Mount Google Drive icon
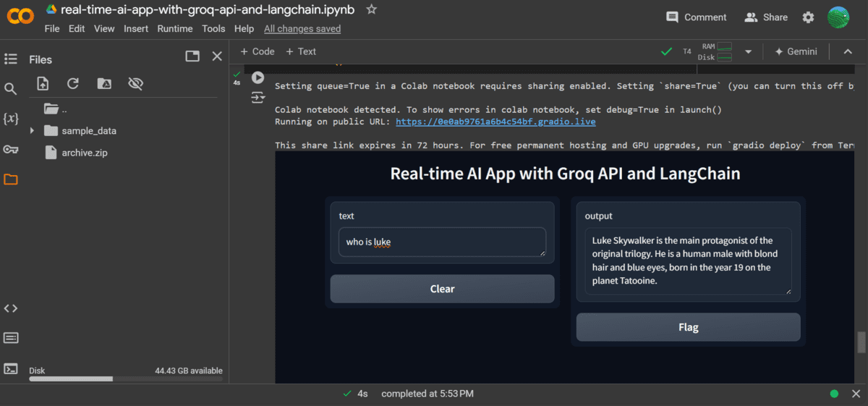 (x=104, y=84)
